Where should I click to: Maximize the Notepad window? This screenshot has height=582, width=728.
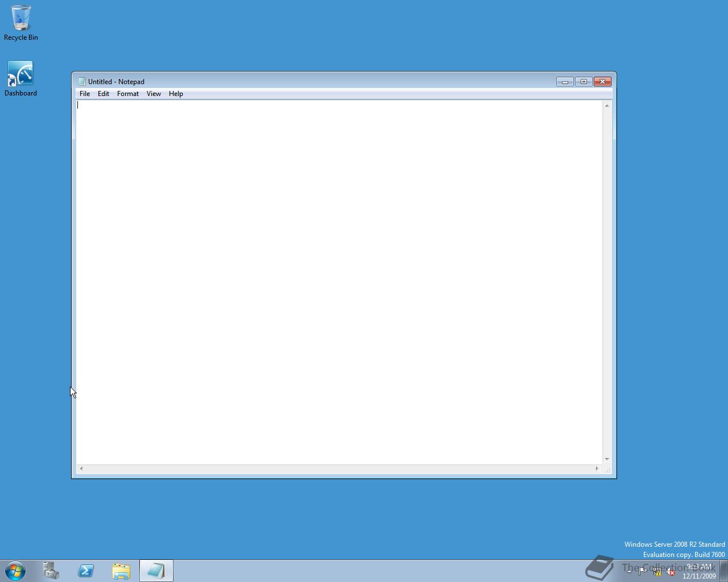click(x=584, y=82)
